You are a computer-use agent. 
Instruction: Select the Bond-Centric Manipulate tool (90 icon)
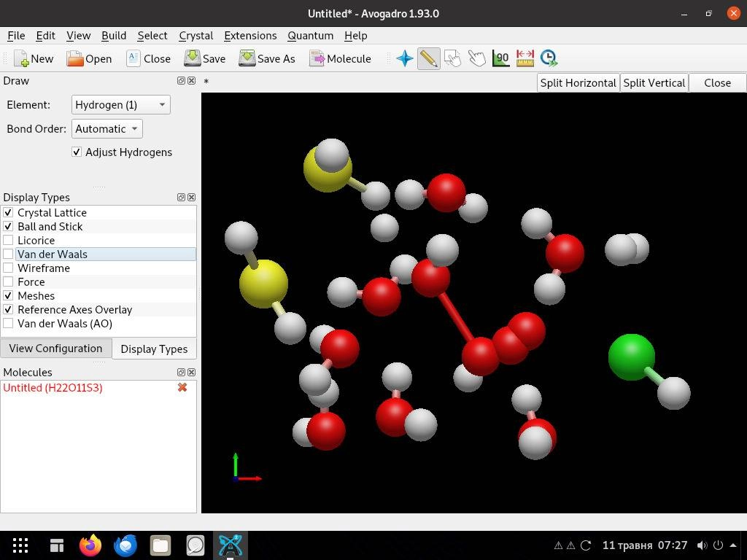coord(500,58)
